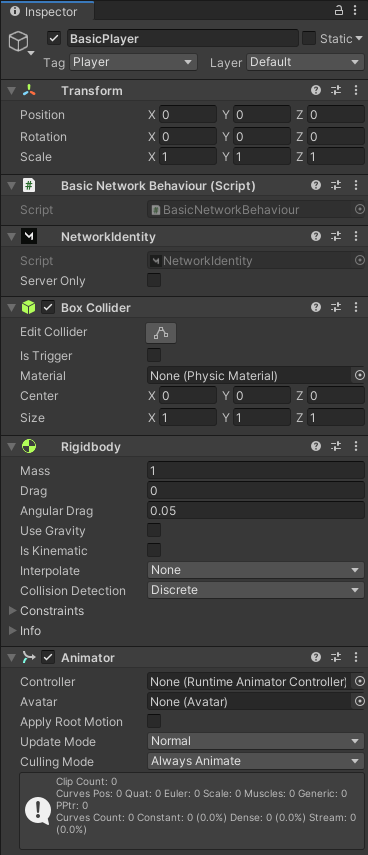Click the Mass input field
The image size is (368, 855).
pos(256,470)
